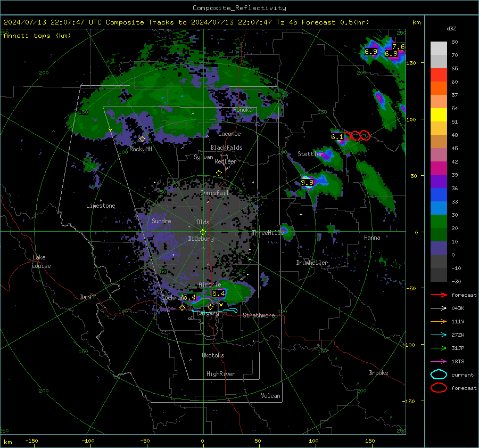Click the green swatch between 30 and 20 dBZ

439,222
